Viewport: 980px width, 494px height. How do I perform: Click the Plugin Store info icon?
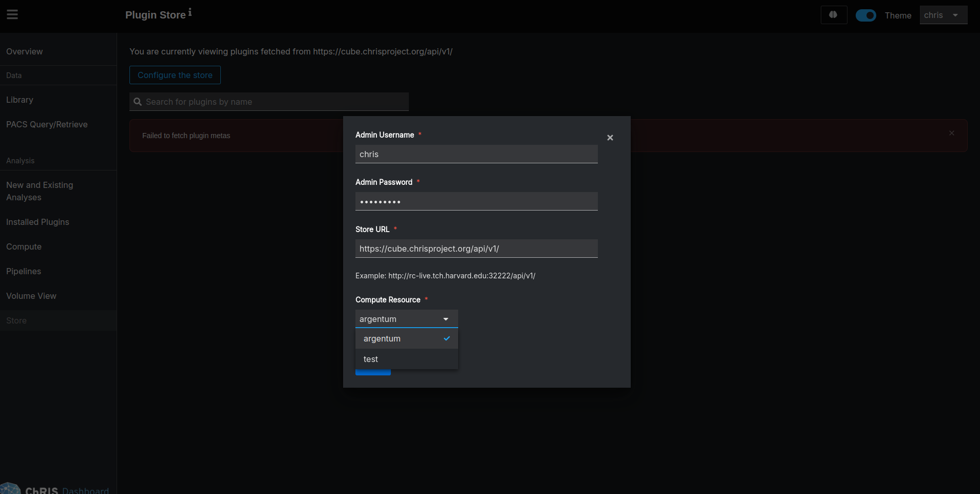click(x=190, y=12)
